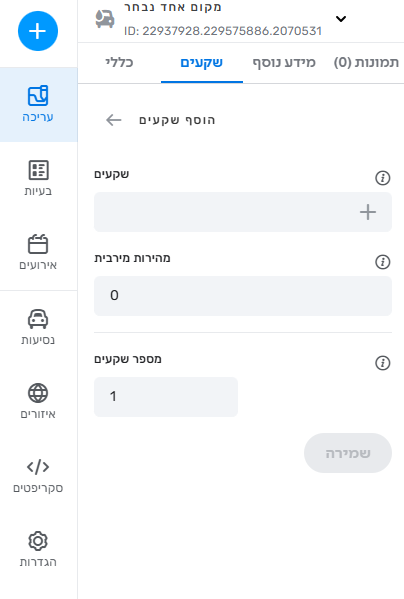Viewport: 404px width, 599px height.
Task: Click the blue plus create button
Action: pyautogui.click(x=38, y=31)
